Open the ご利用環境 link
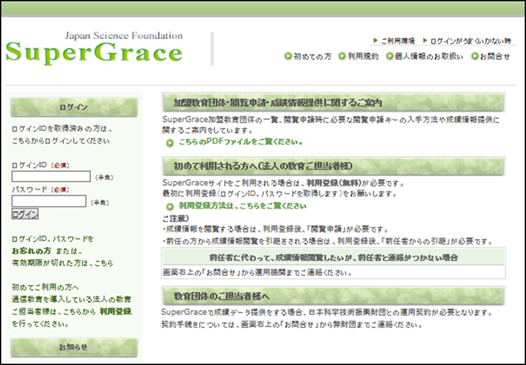The width and height of the screenshot is (526, 365). (398, 41)
